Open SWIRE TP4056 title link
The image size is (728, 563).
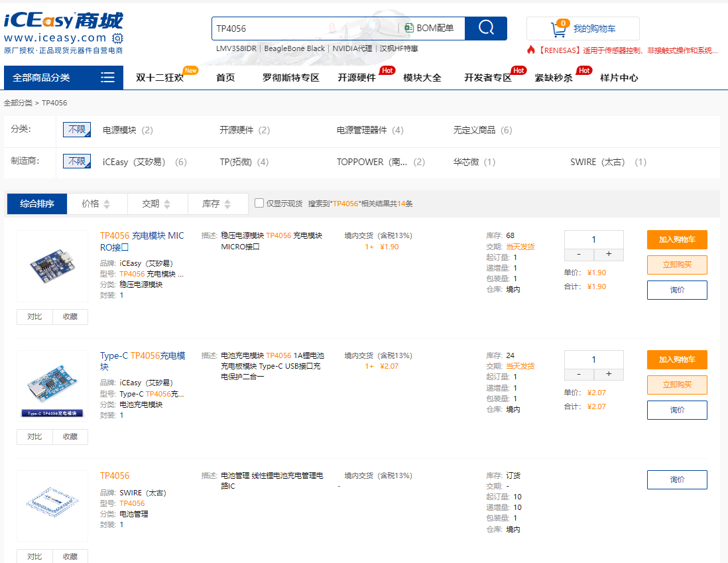115,475
